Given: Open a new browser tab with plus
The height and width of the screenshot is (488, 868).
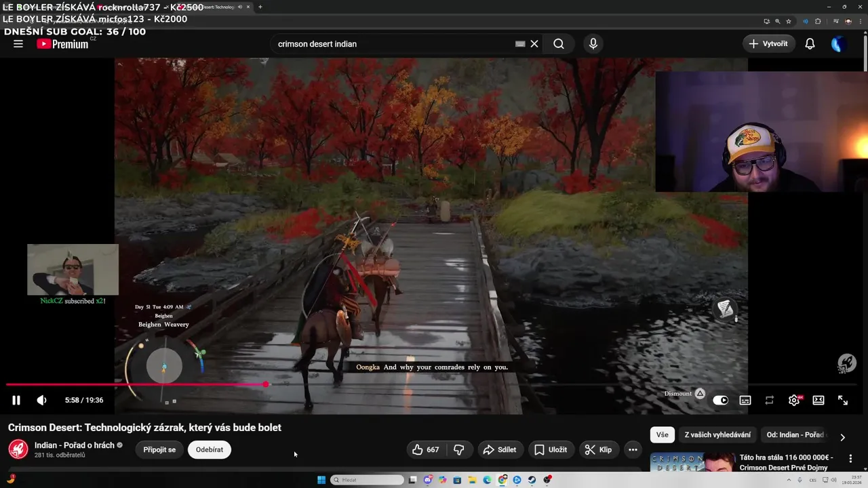Looking at the screenshot, I should coord(260,7).
